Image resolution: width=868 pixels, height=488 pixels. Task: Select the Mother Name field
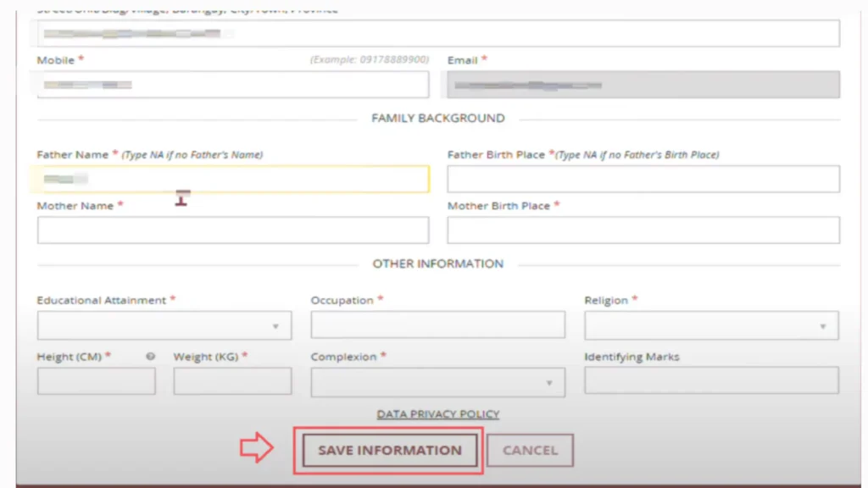point(233,230)
